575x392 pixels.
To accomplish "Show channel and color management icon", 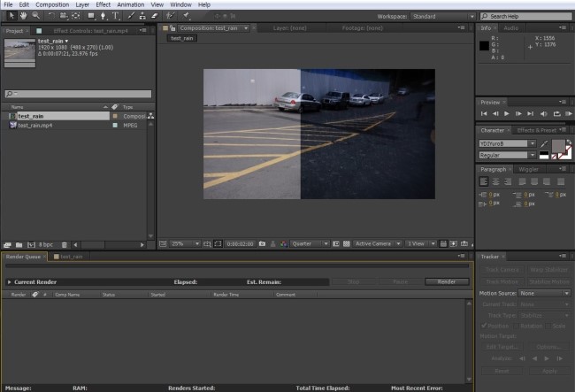I will coord(283,244).
